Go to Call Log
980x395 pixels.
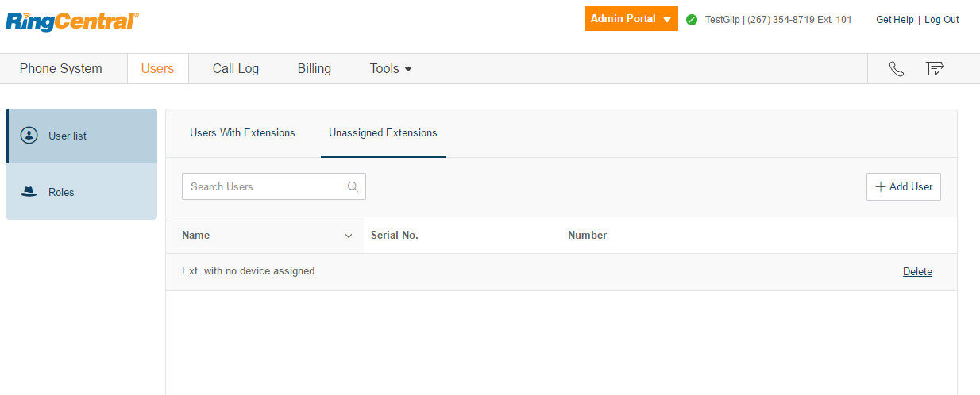coord(236,69)
